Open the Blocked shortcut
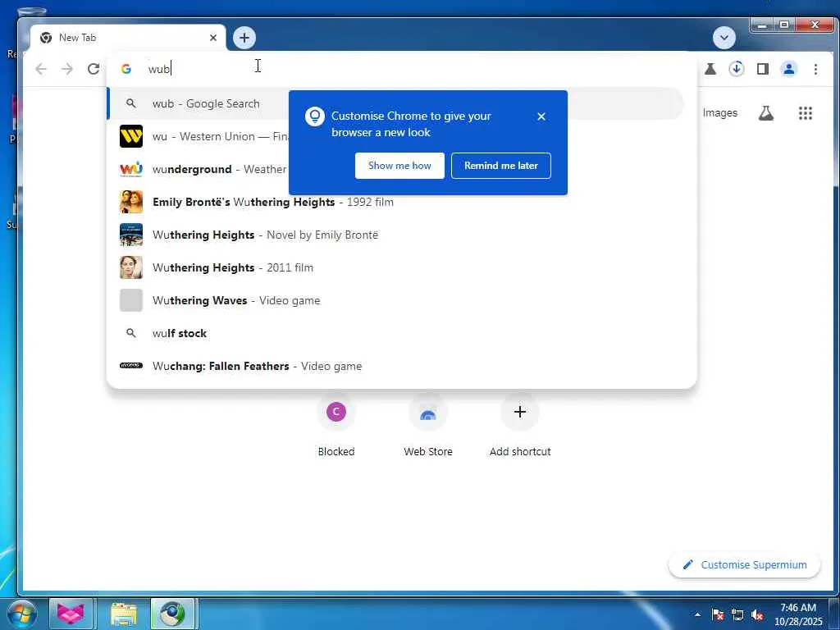 [x=336, y=426]
